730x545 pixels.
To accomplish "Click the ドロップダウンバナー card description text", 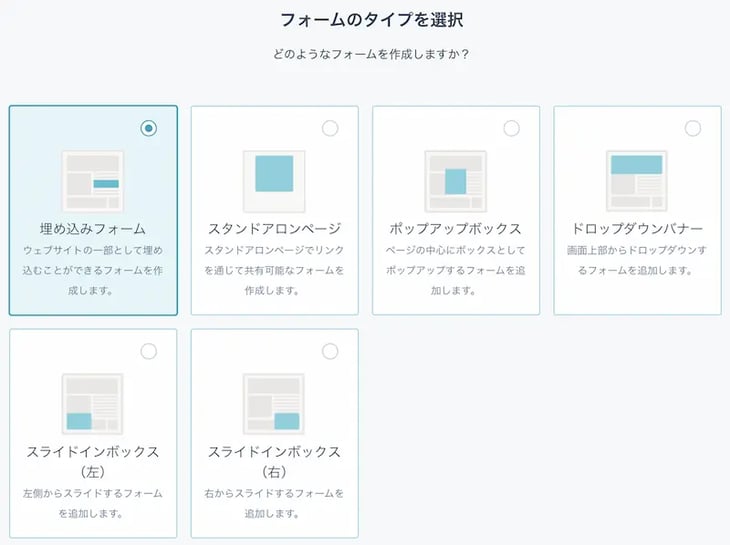I will pyautogui.click(x=636, y=260).
